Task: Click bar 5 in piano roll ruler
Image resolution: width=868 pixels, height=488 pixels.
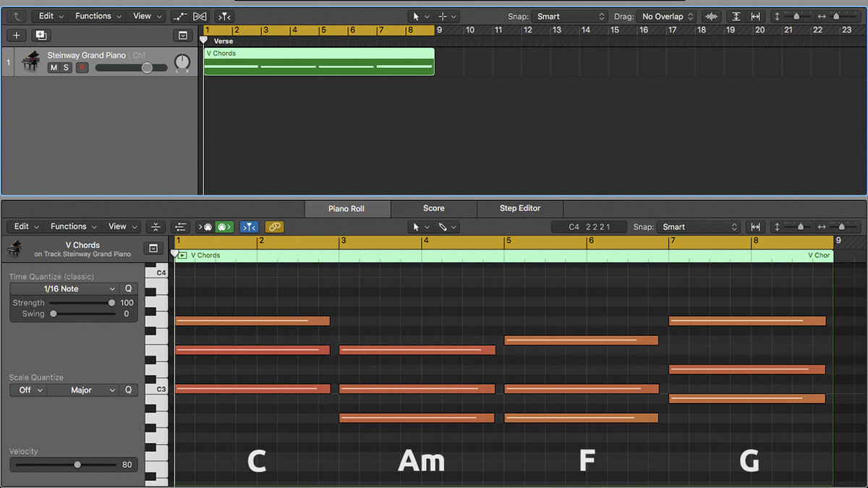Action: [509, 241]
